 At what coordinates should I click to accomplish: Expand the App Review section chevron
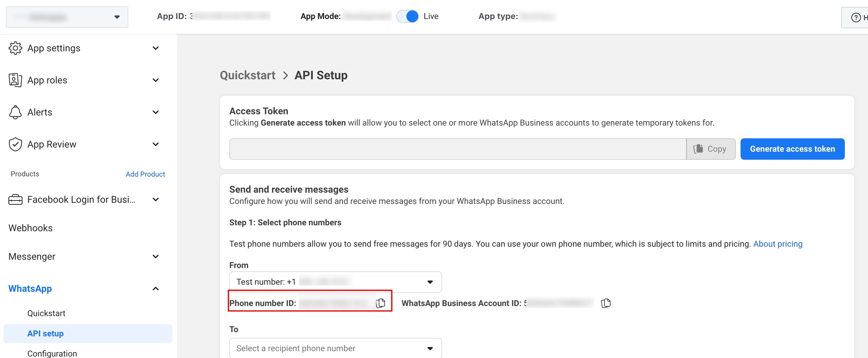pyautogui.click(x=156, y=144)
